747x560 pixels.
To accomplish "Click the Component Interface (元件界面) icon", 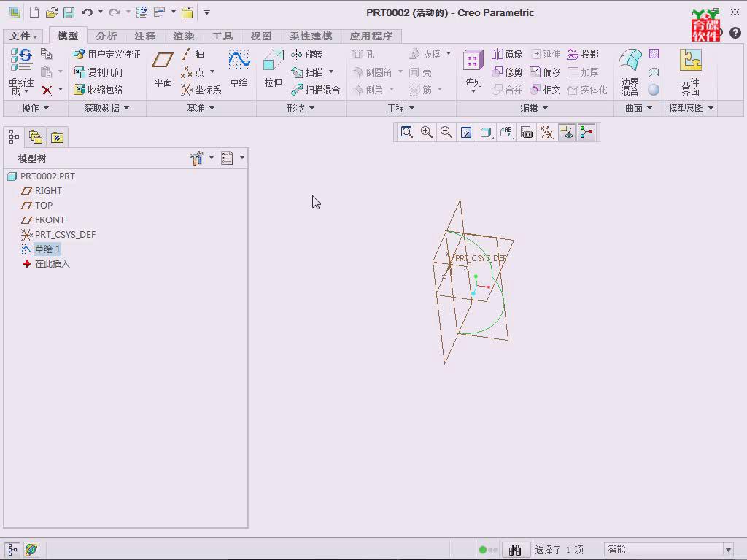I will click(x=690, y=71).
